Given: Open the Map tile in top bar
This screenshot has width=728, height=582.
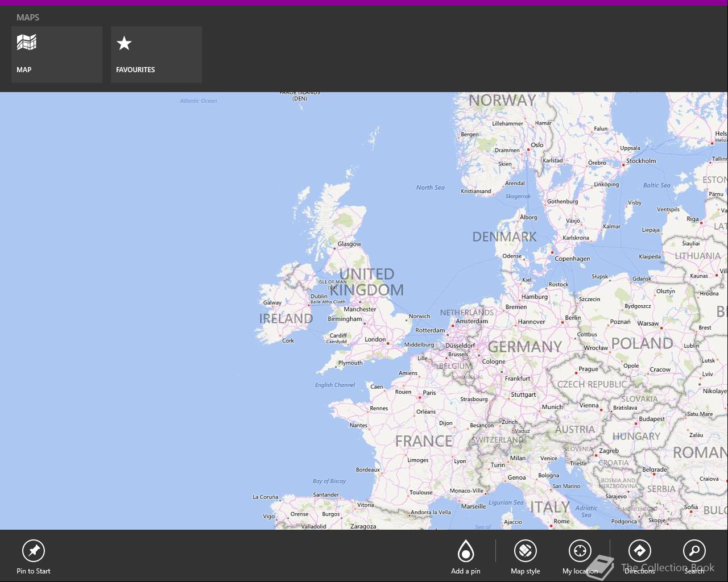Looking at the screenshot, I should tap(57, 55).
